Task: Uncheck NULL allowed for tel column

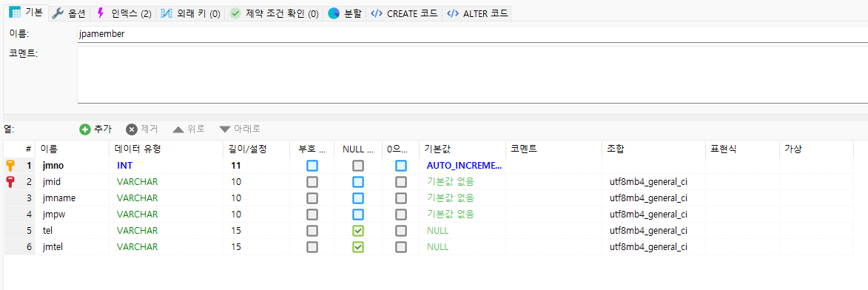Action: (358, 230)
